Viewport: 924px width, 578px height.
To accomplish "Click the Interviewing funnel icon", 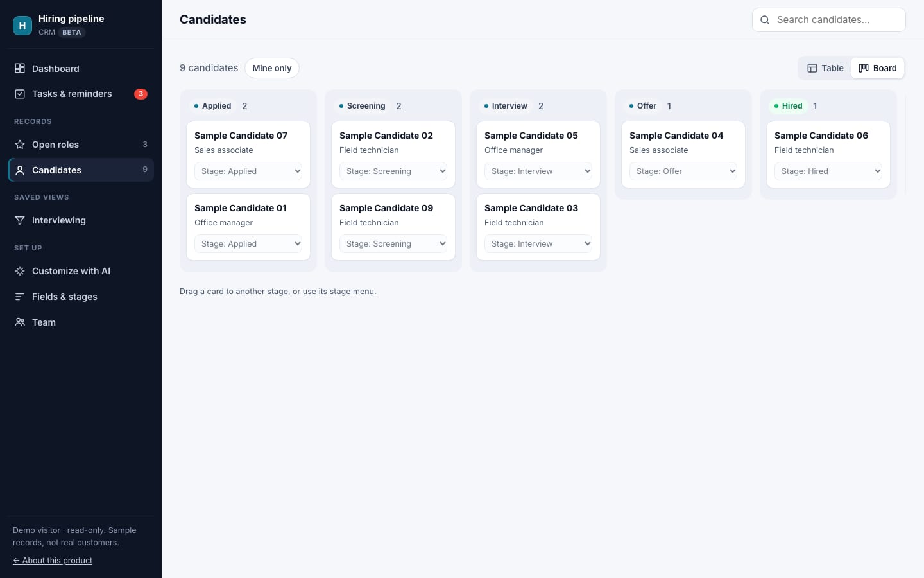I will [x=20, y=220].
